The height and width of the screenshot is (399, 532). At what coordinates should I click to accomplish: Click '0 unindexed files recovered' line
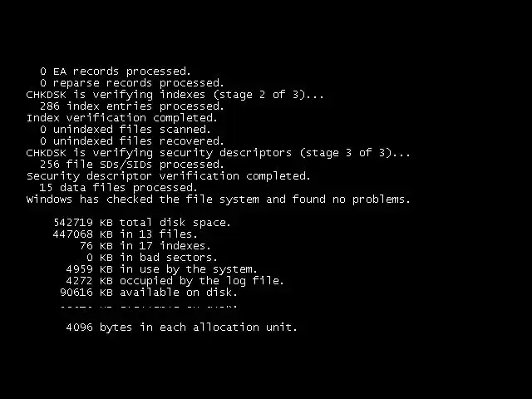[x=132, y=141]
